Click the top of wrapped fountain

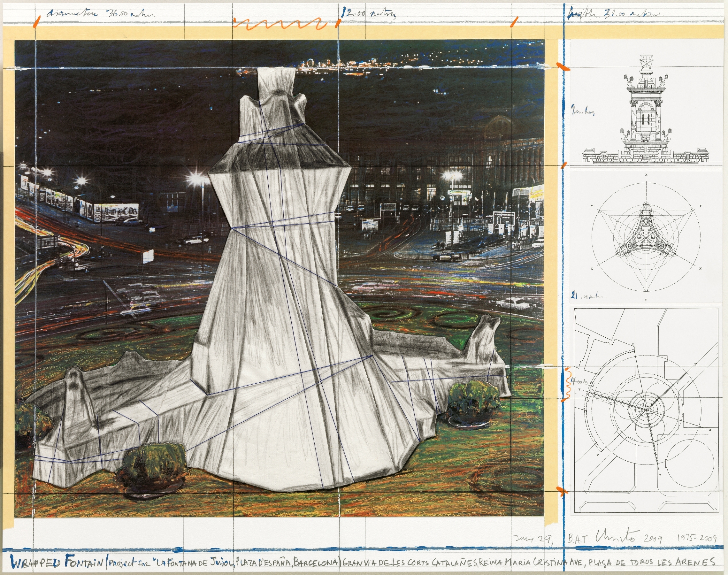[x=277, y=81]
